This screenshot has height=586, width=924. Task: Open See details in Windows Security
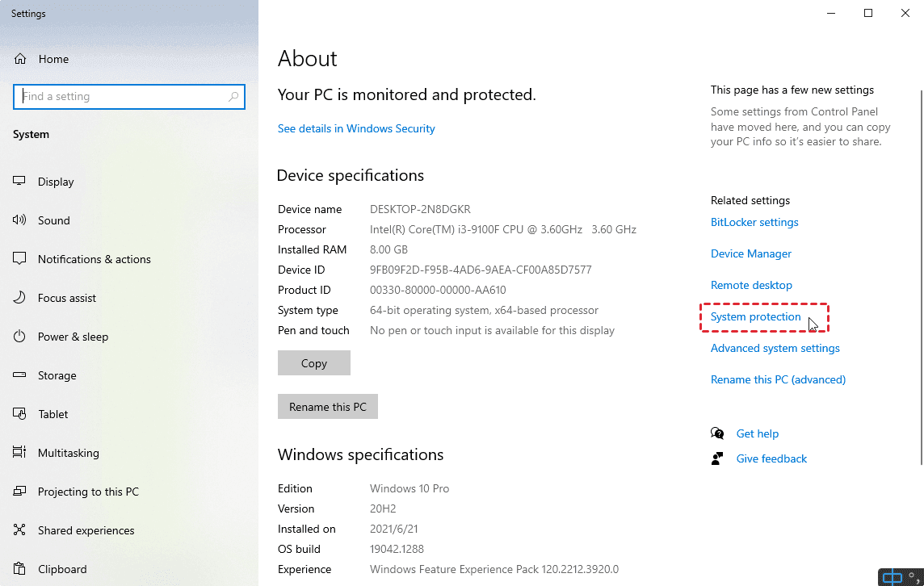356,128
